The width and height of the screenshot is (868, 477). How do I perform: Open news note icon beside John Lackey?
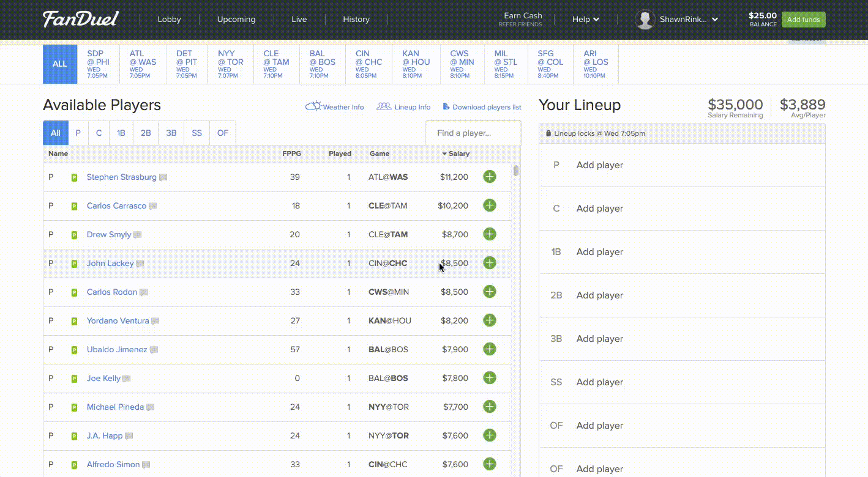click(x=140, y=264)
